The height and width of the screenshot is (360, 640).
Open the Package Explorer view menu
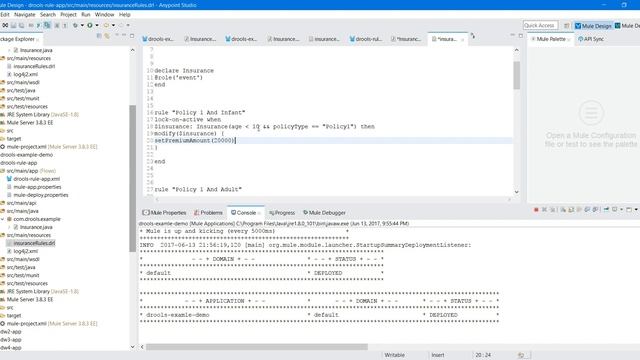(x=116, y=36)
